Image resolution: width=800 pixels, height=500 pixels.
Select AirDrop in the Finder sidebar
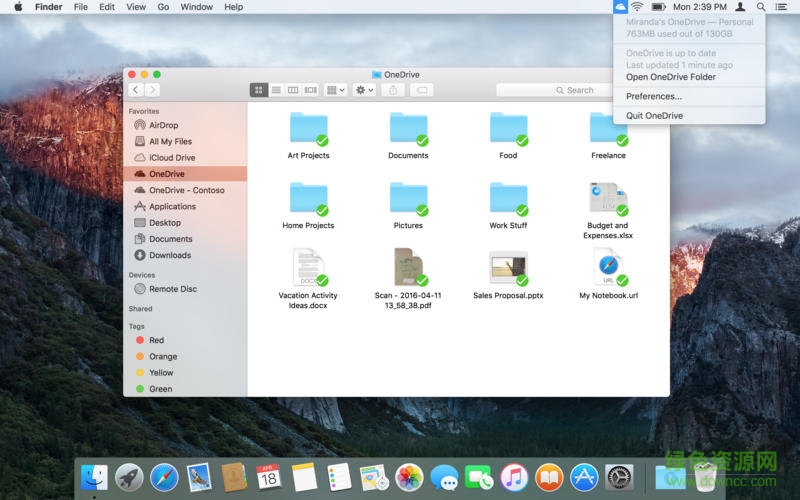click(x=163, y=125)
